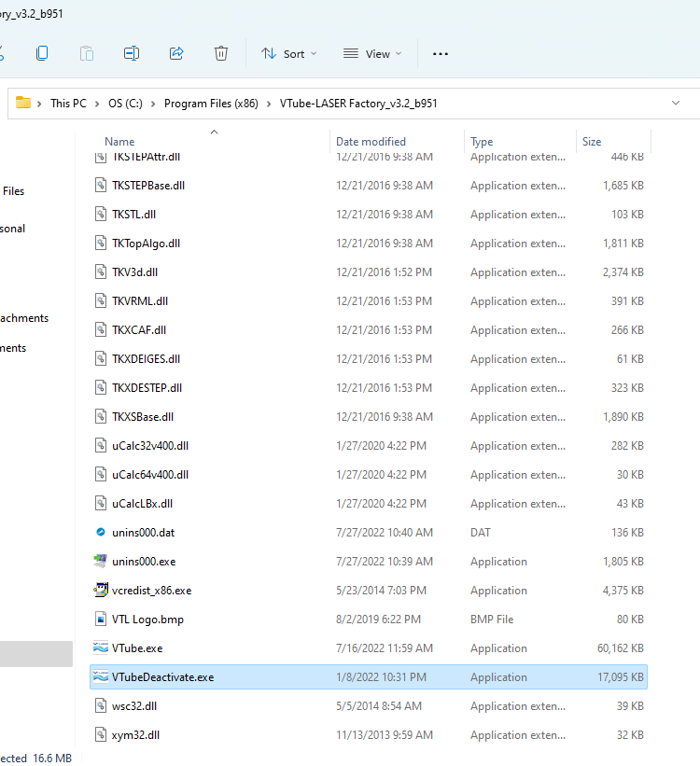Navigate to OS (C:) in breadcrumb
The height and width of the screenshot is (766, 700).
point(128,104)
